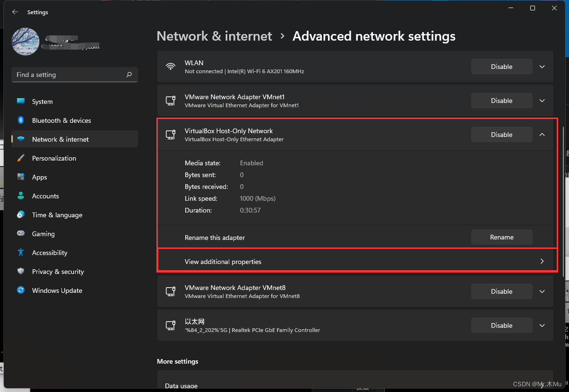Select the System sidebar icon
This screenshot has width=569, height=392.
(x=21, y=102)
